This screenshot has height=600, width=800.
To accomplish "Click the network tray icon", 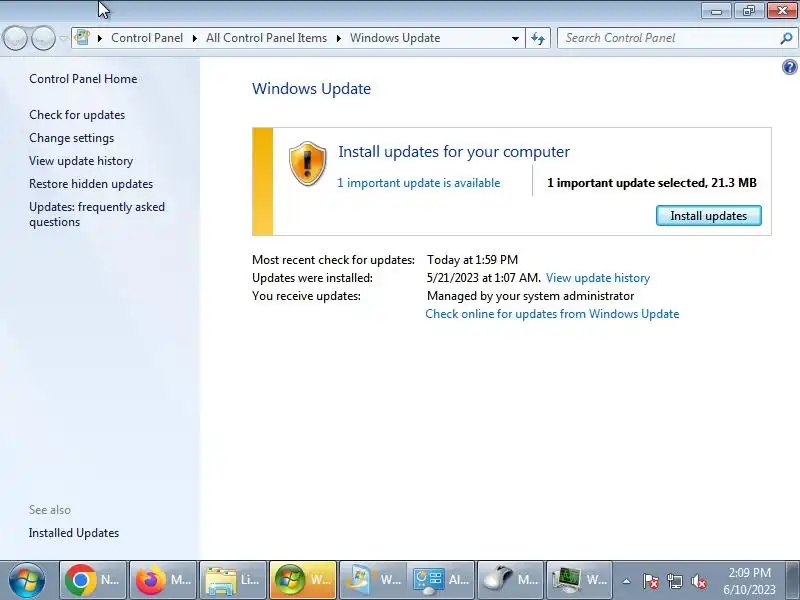I will (x=674, y=581).
